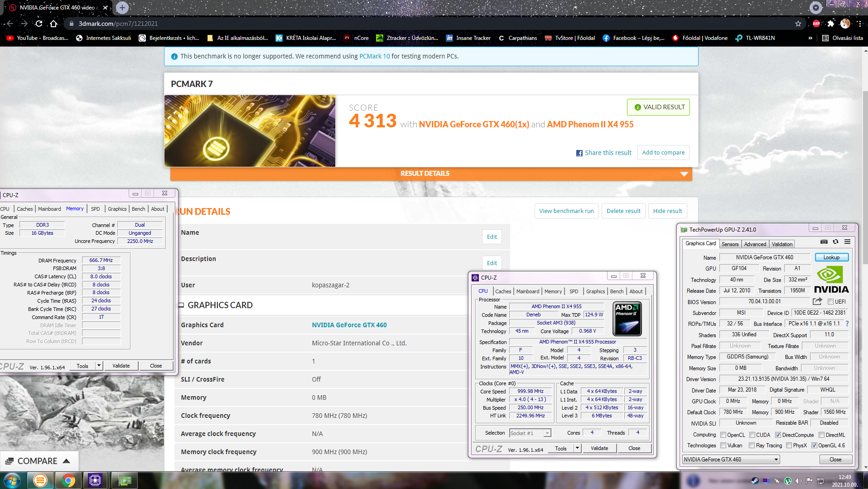Click Add to compare
Image resolution: width=868 pixels, height=489 pixels.
coord(663,153)
